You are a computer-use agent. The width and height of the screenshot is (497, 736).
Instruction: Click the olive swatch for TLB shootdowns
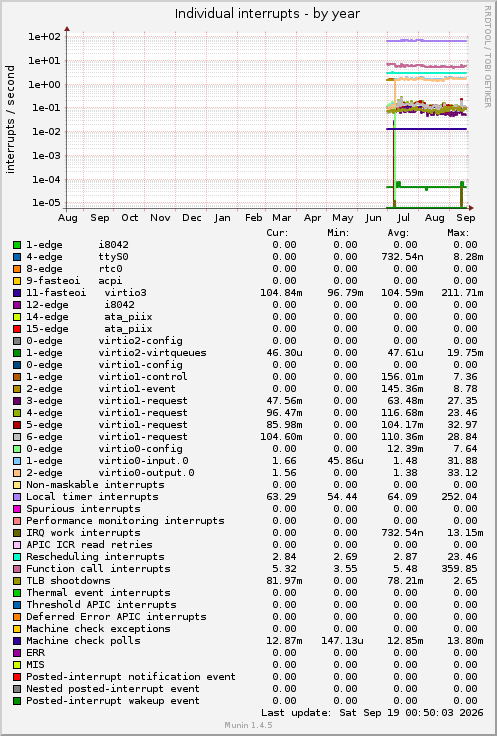coord(17,581)
